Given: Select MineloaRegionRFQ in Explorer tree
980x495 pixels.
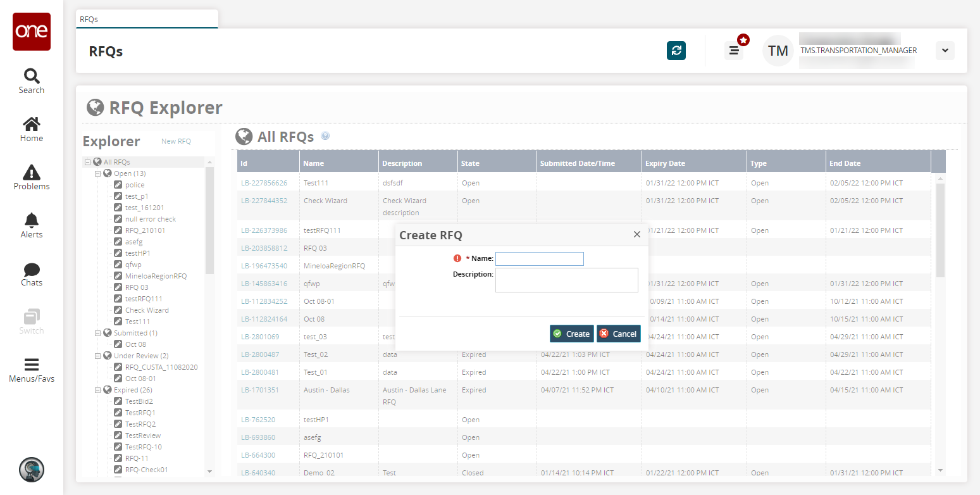Looking at the screenshot, I should point(156,276).
